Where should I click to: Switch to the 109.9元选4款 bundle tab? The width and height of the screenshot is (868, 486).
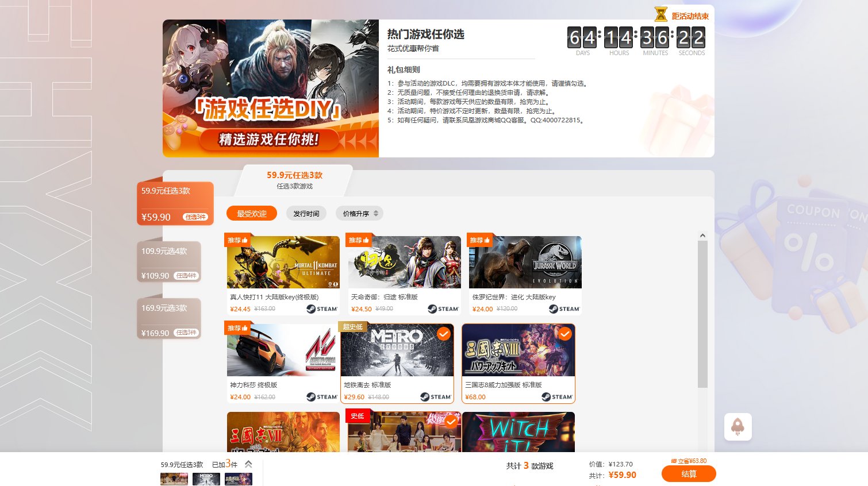pos(169,263)
